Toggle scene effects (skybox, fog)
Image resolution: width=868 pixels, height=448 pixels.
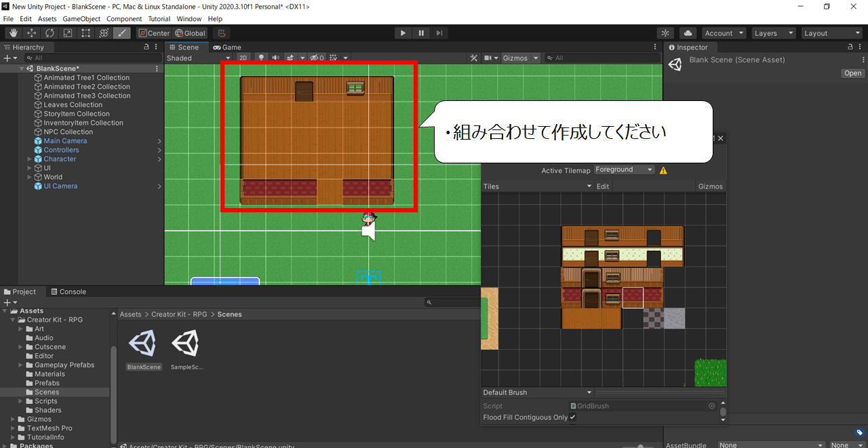click(290, 58)
